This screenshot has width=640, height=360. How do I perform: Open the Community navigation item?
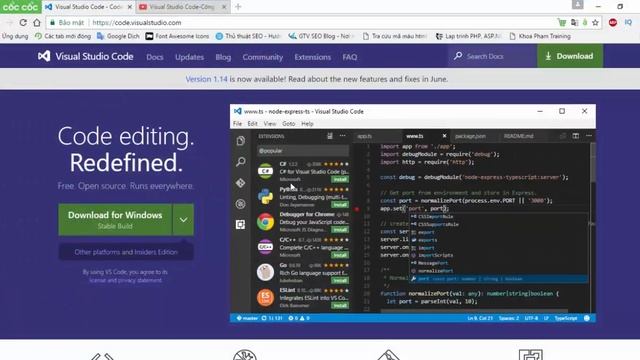click(x=262, y=57)
